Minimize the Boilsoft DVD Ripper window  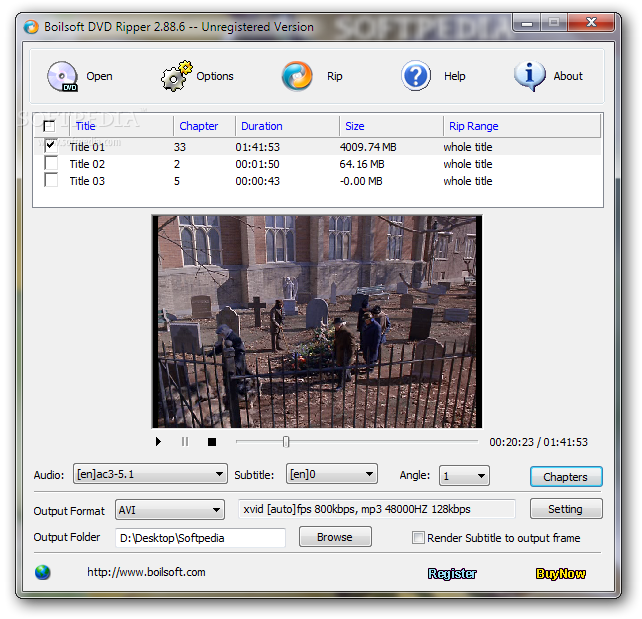click(527, 23)
